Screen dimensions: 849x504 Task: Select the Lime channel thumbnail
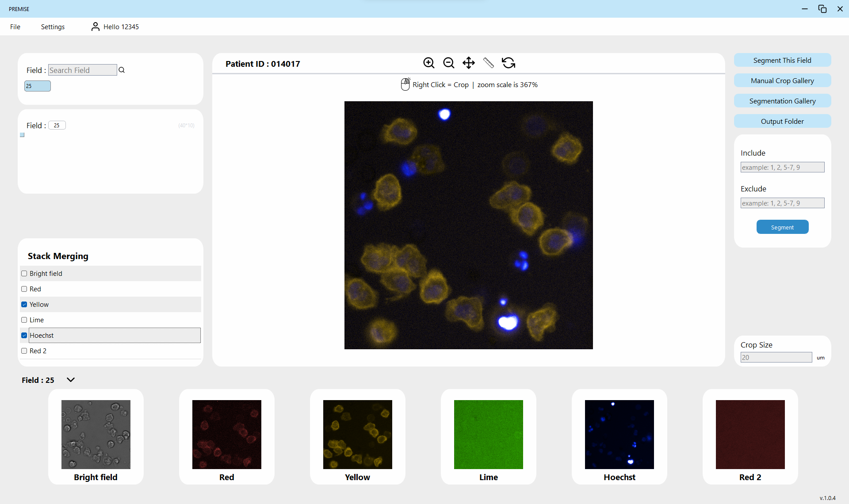point(488,434)
